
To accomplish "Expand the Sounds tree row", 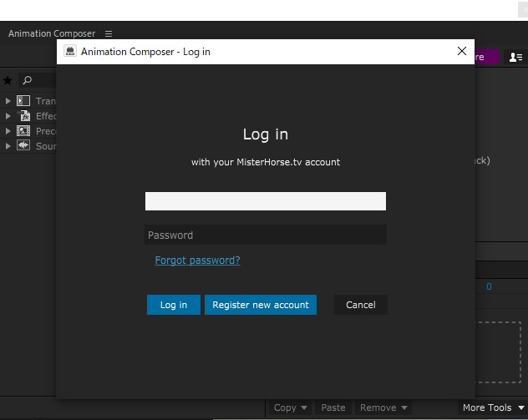I will (x=8, y=146).
